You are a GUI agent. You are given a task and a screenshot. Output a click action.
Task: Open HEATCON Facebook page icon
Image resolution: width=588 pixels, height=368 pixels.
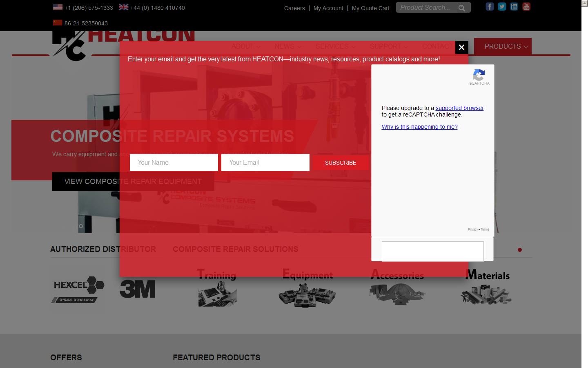pyautogui.click(x=490, y=7)
